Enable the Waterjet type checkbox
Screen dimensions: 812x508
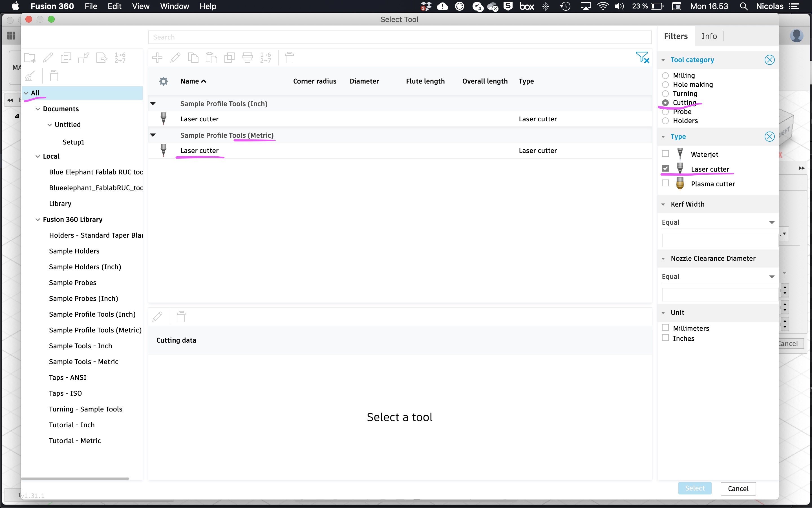coord(665,154)
